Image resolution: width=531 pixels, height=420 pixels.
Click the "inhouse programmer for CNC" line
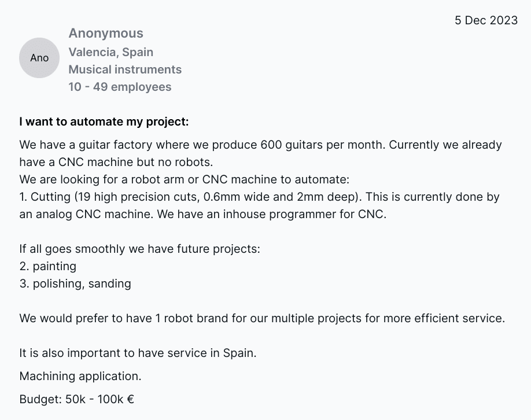click(202, 214)
